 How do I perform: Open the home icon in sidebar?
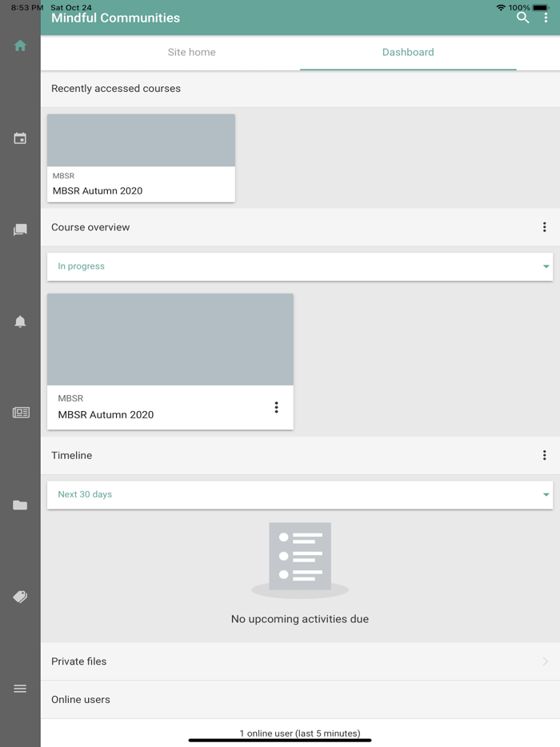(x=20, y=46)
